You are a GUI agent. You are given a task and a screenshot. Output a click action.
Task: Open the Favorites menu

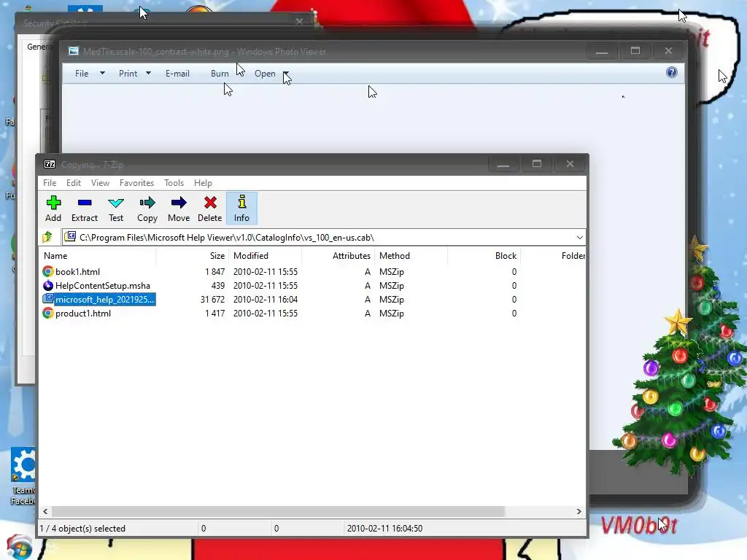[x=136, y=183]
